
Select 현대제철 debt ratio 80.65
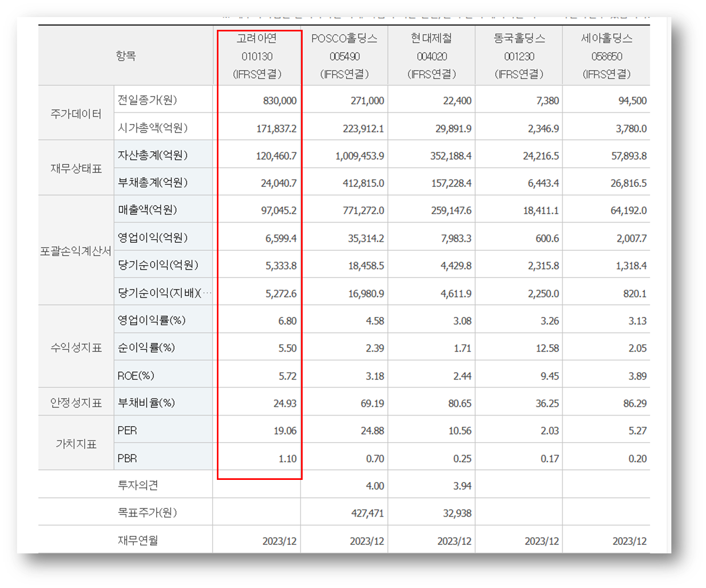460,404
